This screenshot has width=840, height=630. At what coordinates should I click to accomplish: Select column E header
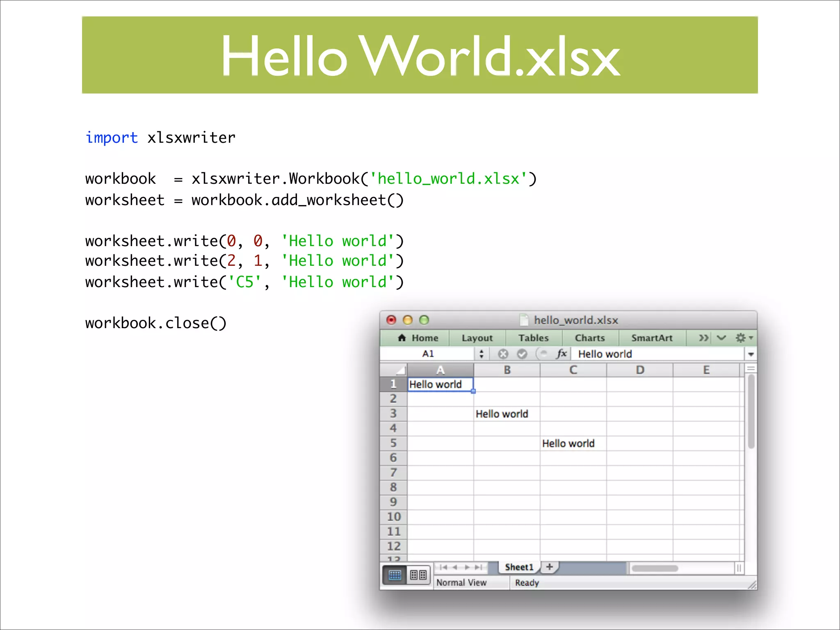click(x=706, y=370)
